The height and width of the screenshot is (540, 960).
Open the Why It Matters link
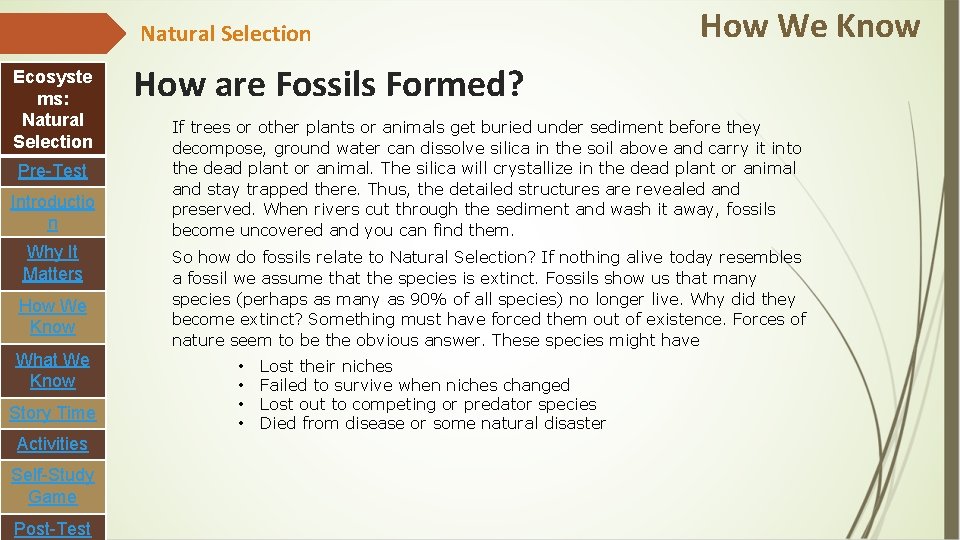(x=53, y=263)
